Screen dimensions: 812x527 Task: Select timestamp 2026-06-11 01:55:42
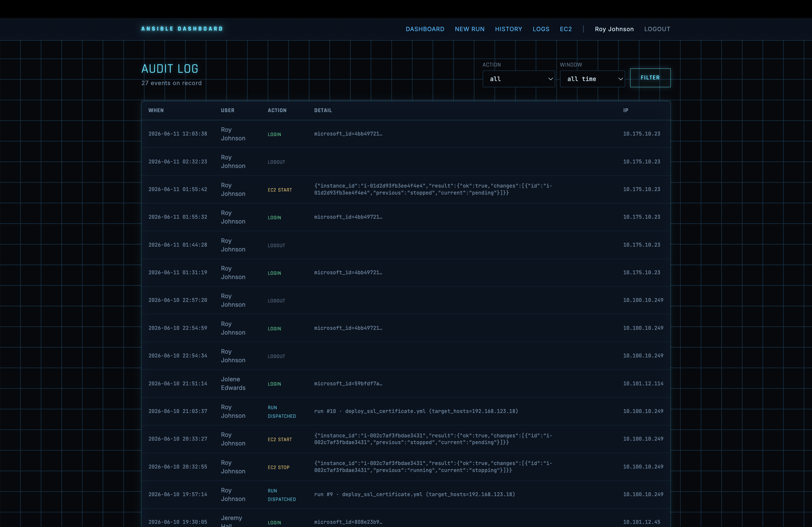[178, 189]
